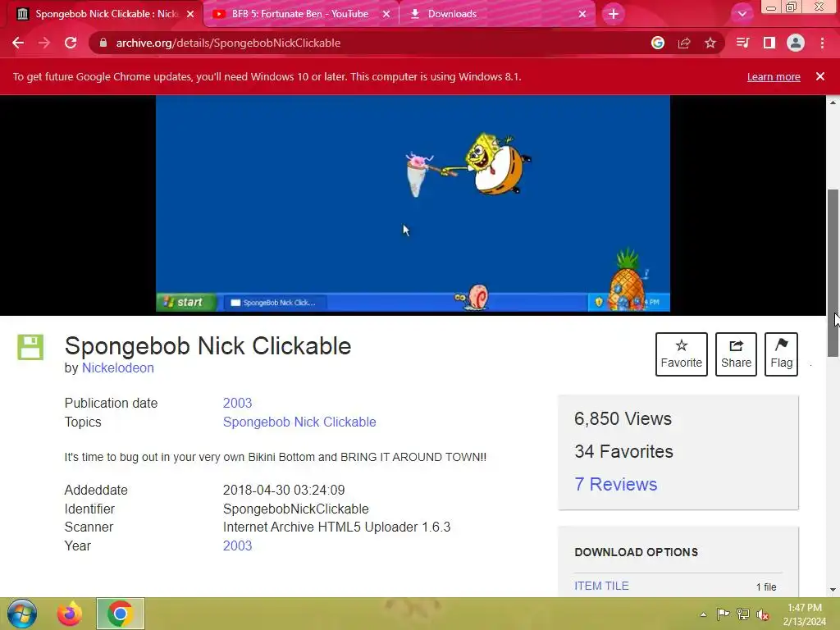Screen dimensions: 840x630
Task: Click the start button in emulator
Action: [186, 302]
